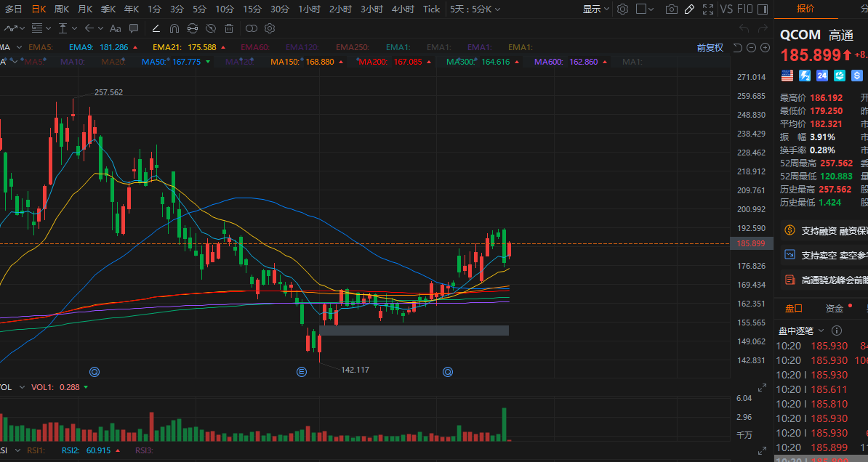The height and width of the screenshot is (462, 868).
Task: Click the teal pie-chart badge icon
Action: pyautogui.click(x=840, y=76)
